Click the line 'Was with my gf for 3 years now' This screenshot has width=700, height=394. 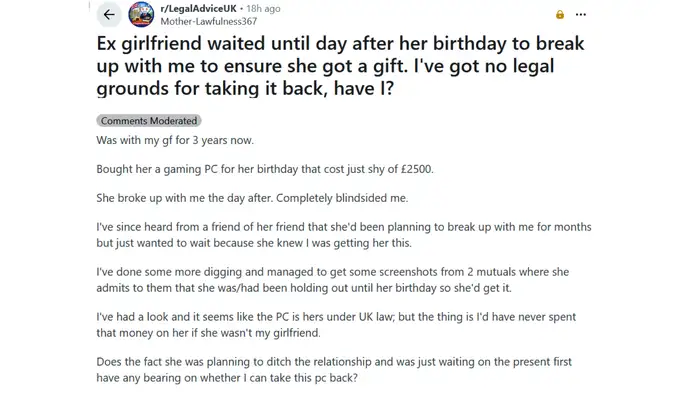[x=175, y=140]
